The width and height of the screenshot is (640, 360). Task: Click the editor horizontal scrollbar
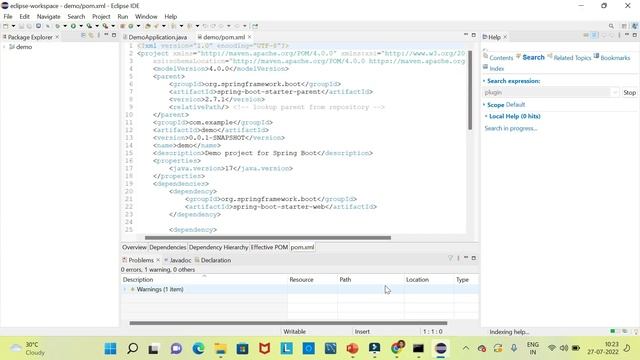(268, 238)
